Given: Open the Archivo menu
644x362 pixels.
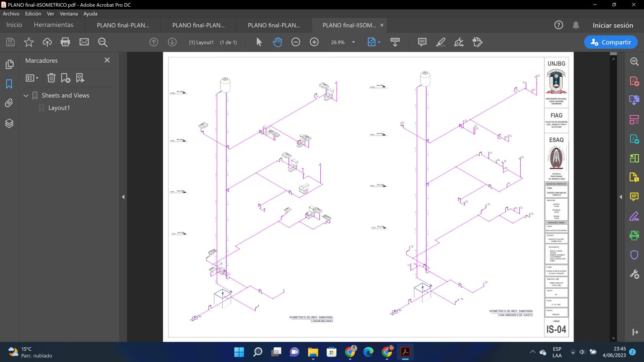Looking at the screenshot, I should coord(11,13).
